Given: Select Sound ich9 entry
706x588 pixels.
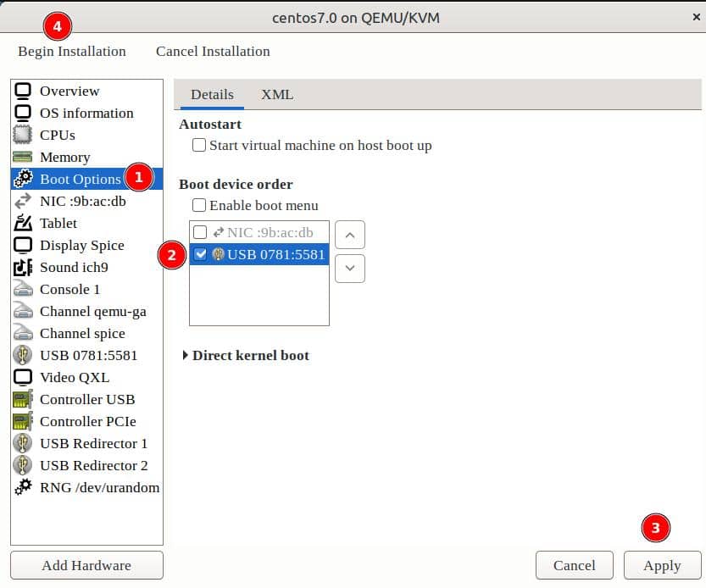Looking at the screenshot, I should (x=87, y=267).
